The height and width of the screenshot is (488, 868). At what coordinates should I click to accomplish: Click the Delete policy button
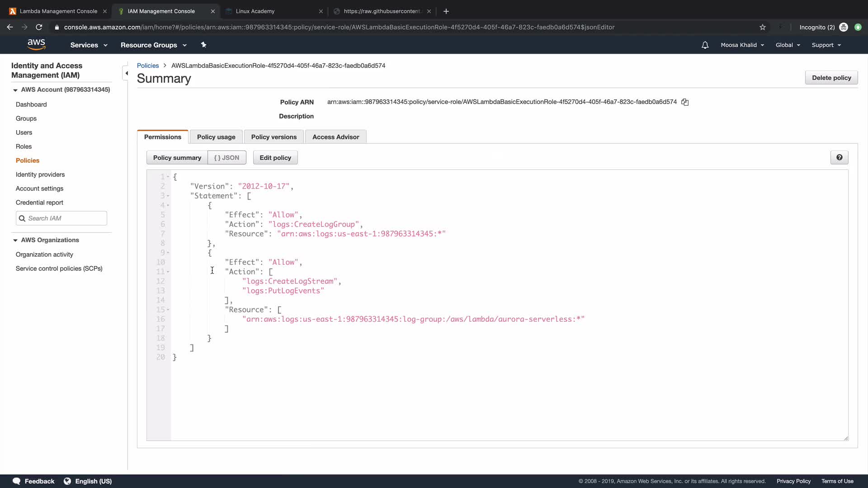click(x=831, y=78)
